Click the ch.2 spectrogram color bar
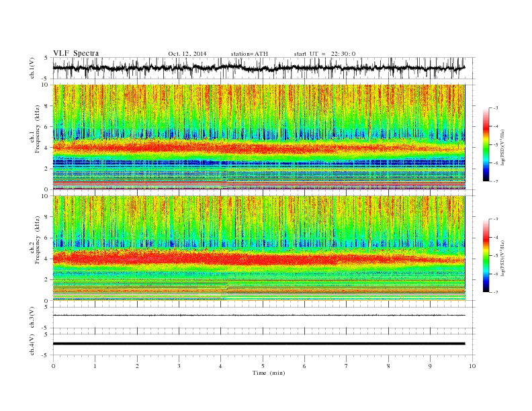 tap(486, 255)
